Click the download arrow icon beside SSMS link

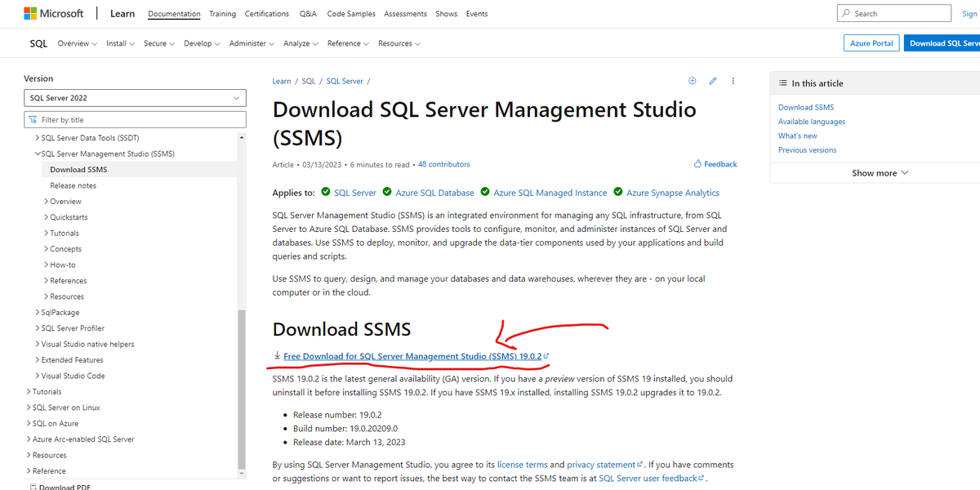(x=277, y=356)
